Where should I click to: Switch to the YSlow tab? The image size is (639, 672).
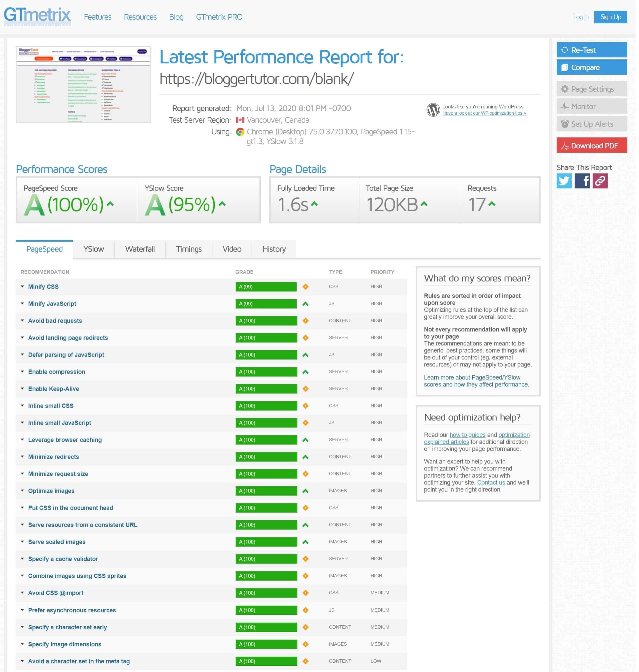[x=94, y=249]
